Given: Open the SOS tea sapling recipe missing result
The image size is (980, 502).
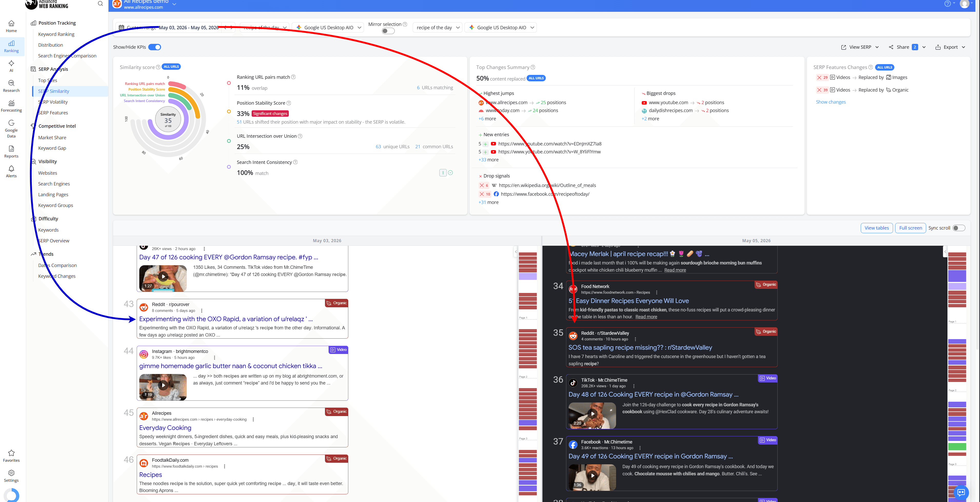Looking at the screenshot, I should click(x=640, y=348).
